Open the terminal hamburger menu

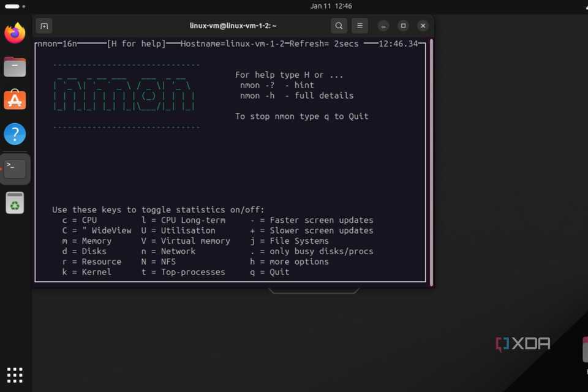pos(360,26)
